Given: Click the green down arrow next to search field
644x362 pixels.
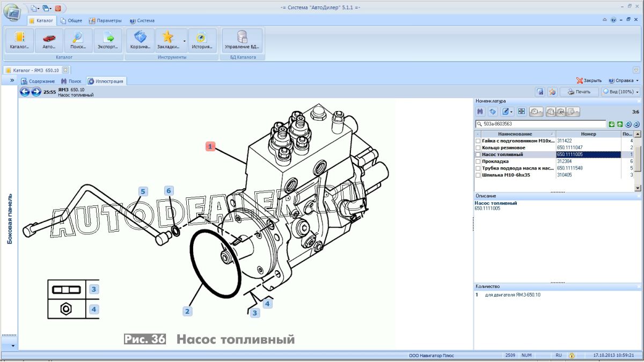Looking at the screenshot, I should 612,124.
